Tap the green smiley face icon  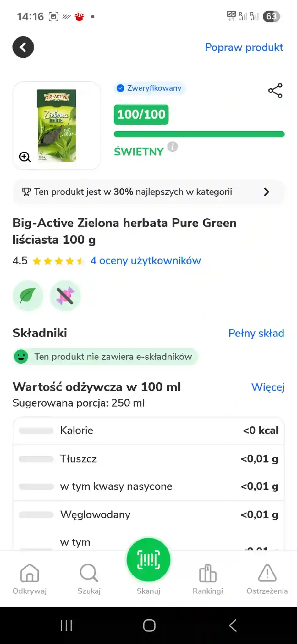21,357
